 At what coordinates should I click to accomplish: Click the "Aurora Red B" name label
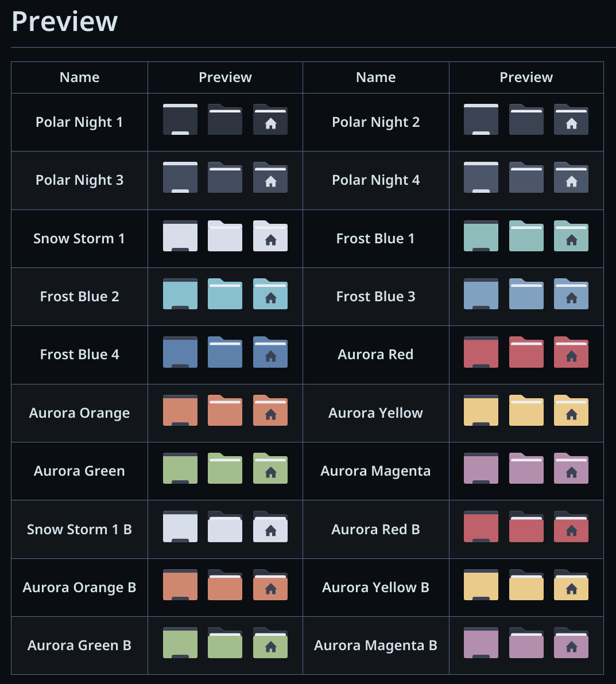pyautogui.click(x=375, y=530)
